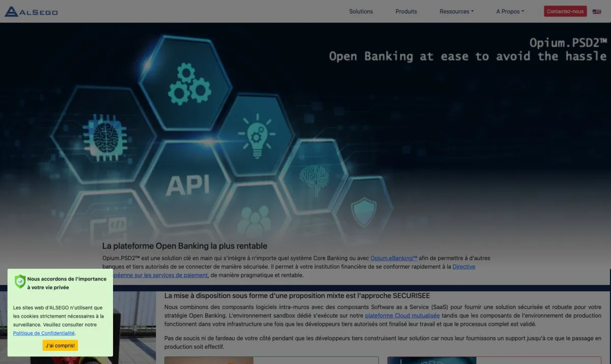Expand the Ressources dropdown menu
Viewport: 611px width, 364px height.
coord(457,11)
